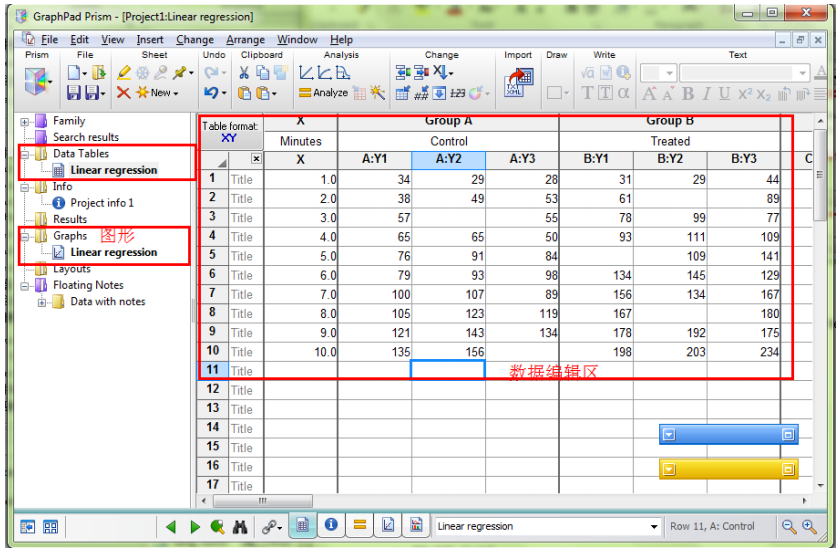Paste using the first clipboard paste icon
The image size is (838, 551).
pyautogui.click(x=244, y=93)
